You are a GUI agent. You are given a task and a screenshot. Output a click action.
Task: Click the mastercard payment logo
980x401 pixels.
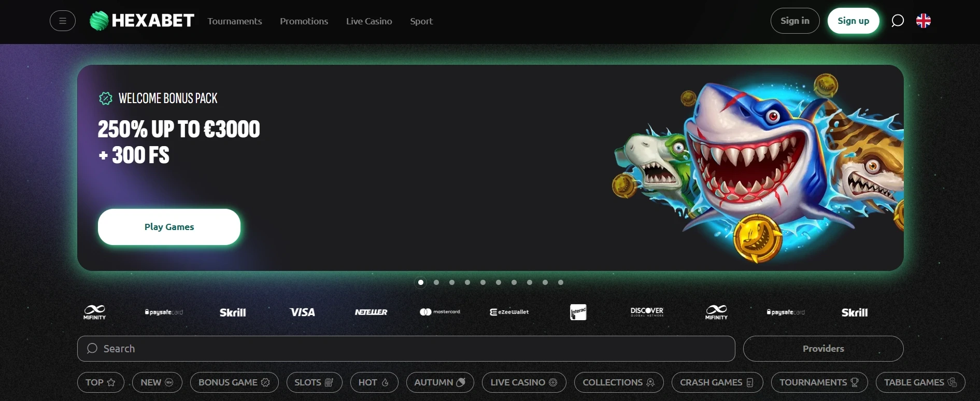click(x=440, y=312)
